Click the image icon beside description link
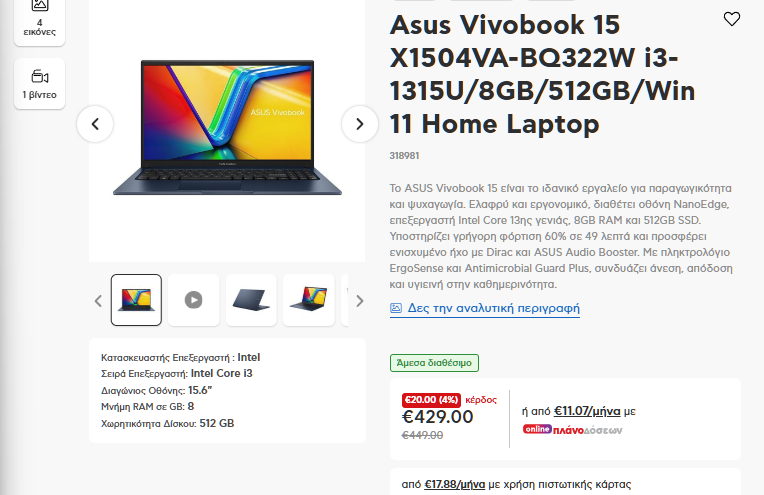Image resolution: width=764 pixels, height=495 pixels. (x=396, y=308)
